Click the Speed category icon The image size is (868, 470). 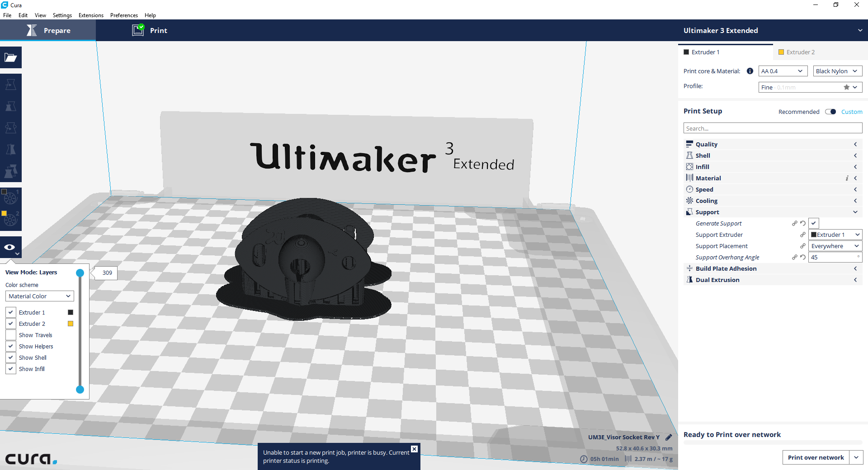pyautogui.click(x=689, y=189)
